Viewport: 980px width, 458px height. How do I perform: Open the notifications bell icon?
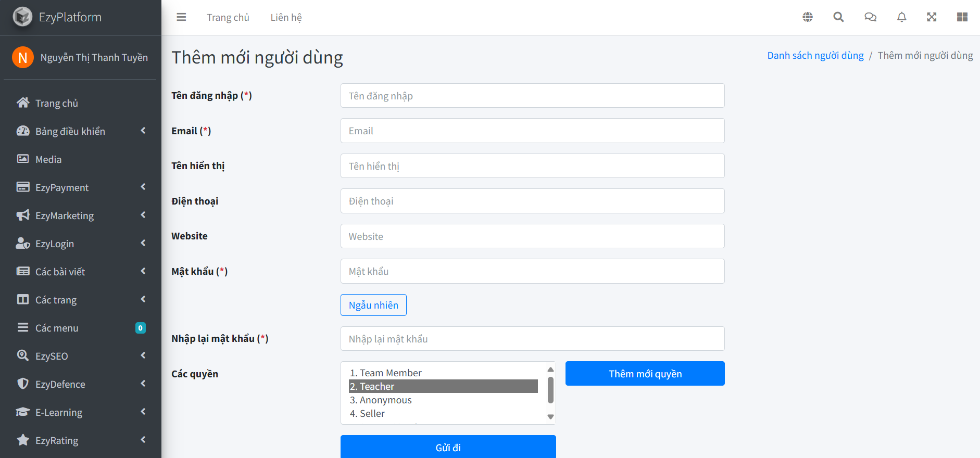click(901, 17)
